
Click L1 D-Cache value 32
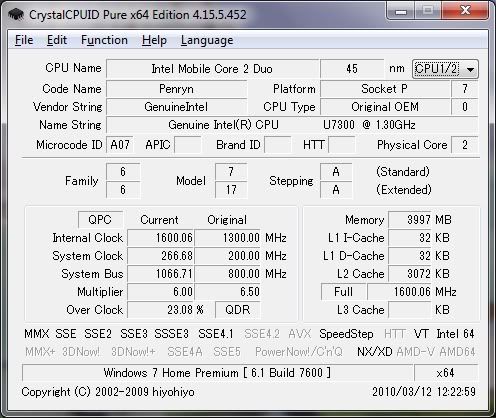coord(410,256)
